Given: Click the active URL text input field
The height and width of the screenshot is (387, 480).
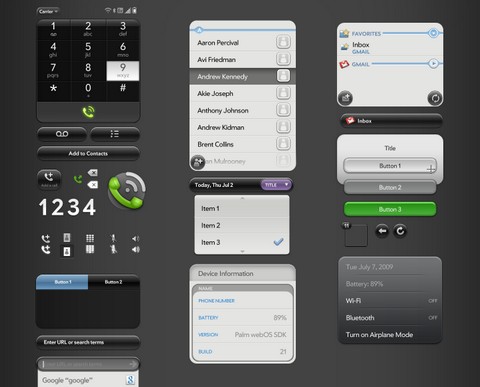Looking at the screenshot, I should (x=88, y=364).
